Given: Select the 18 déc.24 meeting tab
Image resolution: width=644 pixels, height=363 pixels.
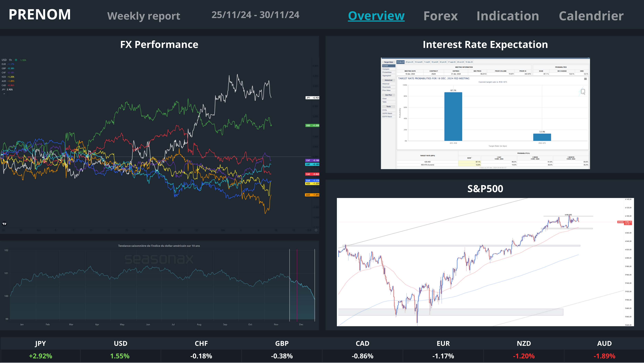Looking at the screenshot, I should click(400, 62).
